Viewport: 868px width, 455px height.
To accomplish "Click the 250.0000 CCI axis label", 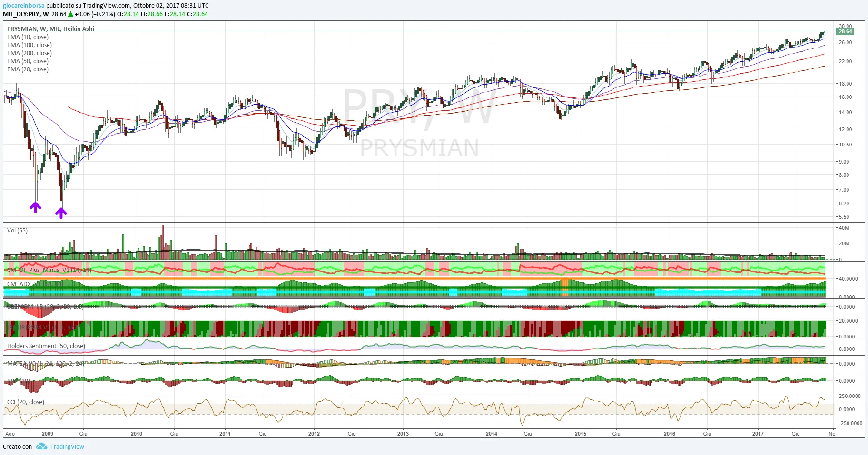I will pyautogui.click(x=850, y=396).
